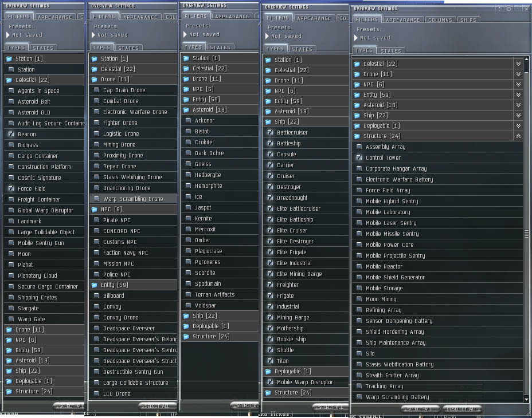Switch to the Columns tab
This screenshot has height=418, width=532.
pyautogui.click(x=440, y=20)
